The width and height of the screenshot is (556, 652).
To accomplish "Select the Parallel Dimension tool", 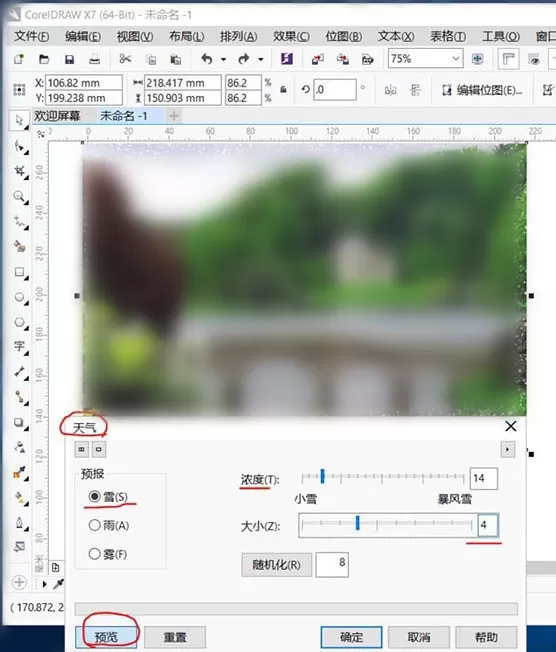I will tap(19, 372).
